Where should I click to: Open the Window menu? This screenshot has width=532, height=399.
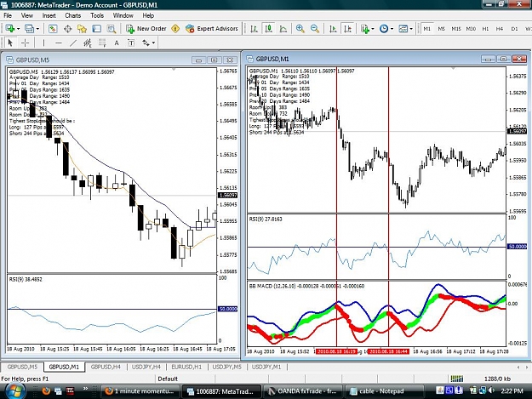[x=123, y=15]
